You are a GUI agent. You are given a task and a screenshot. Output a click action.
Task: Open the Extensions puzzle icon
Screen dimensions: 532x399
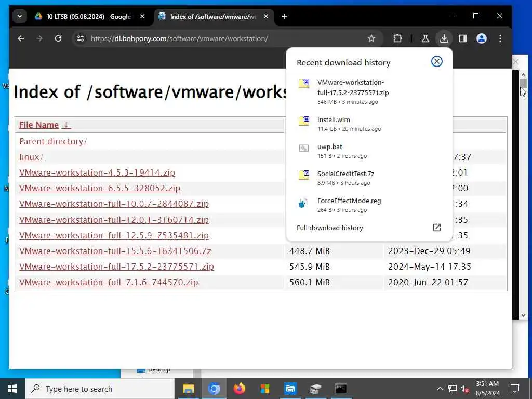[x=397, y=38]
